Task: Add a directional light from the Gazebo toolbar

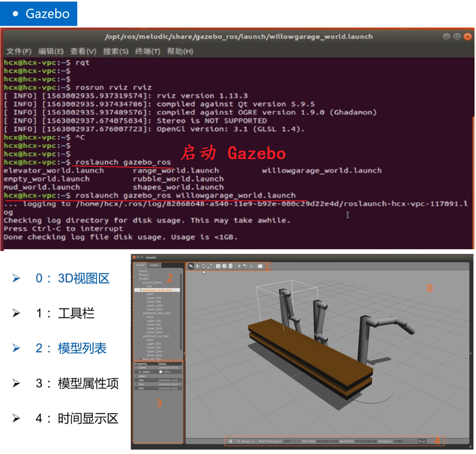Action: click(x=252, y=266)
